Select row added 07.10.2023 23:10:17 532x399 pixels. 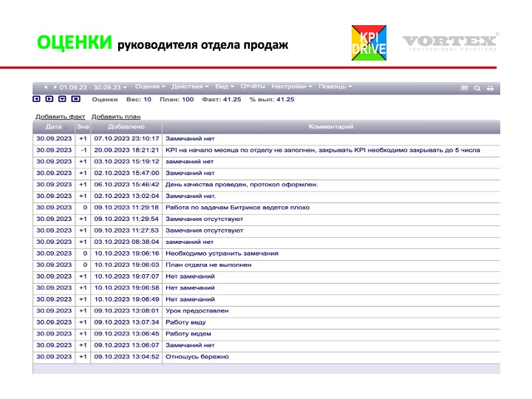[266, 138]
